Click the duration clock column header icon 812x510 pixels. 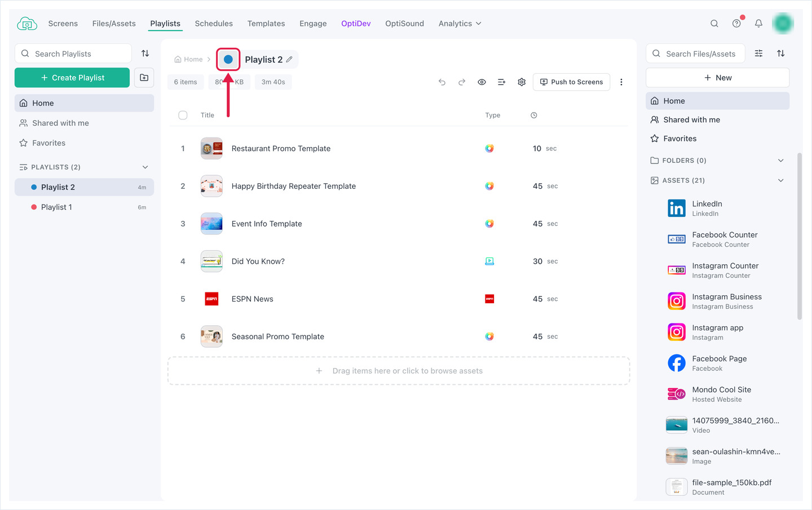pos(534,116)
